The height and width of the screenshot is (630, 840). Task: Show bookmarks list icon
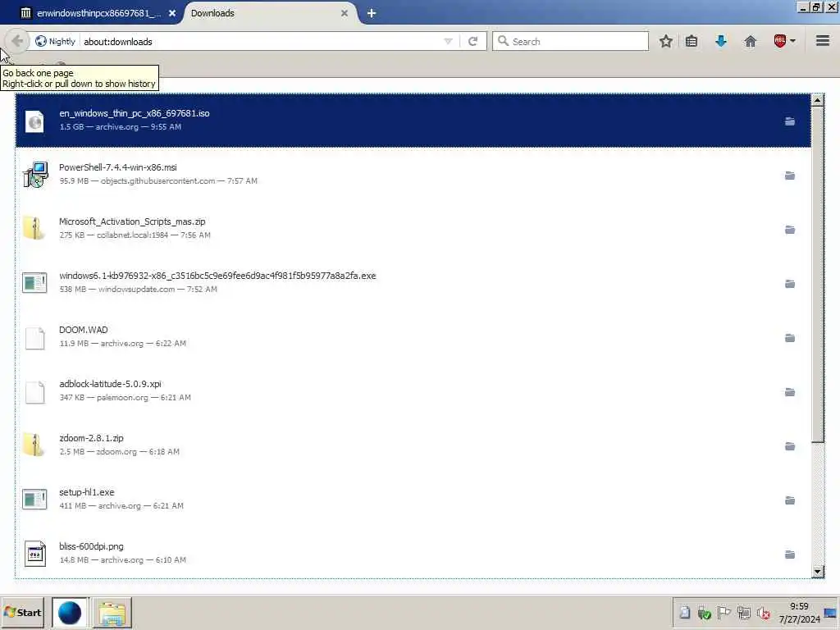[692, 41]
